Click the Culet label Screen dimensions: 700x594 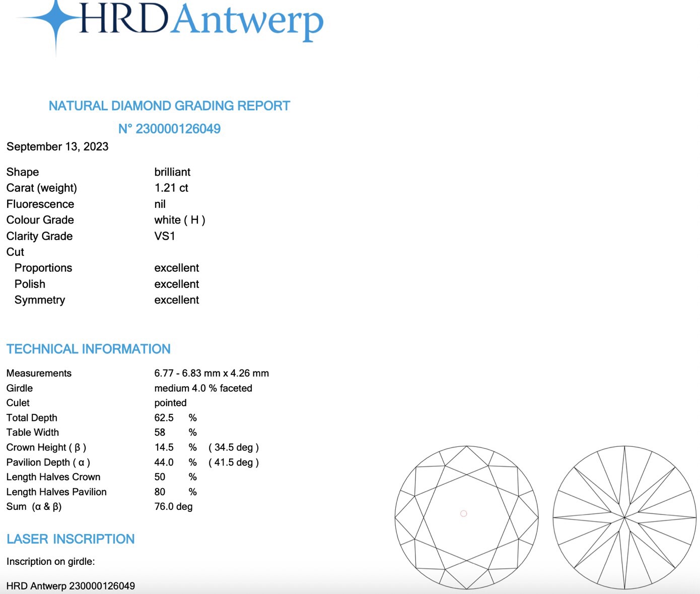click(18, 403)
